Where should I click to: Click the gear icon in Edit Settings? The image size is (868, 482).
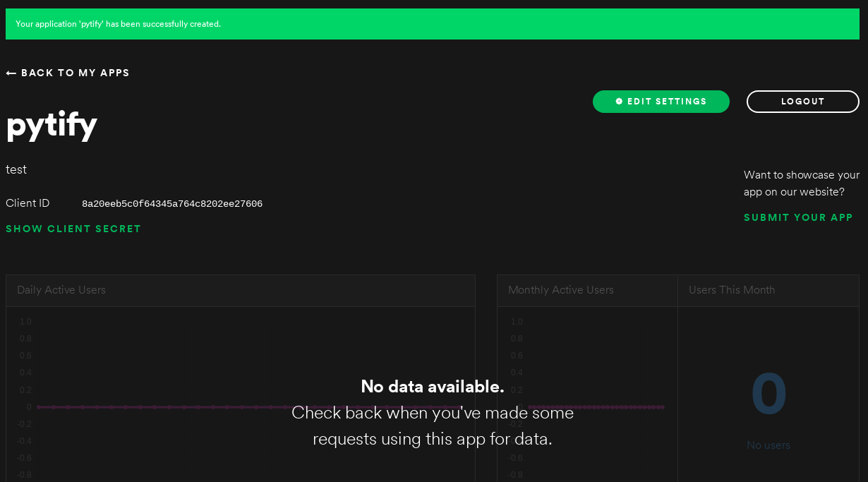[x=619, y=102]
